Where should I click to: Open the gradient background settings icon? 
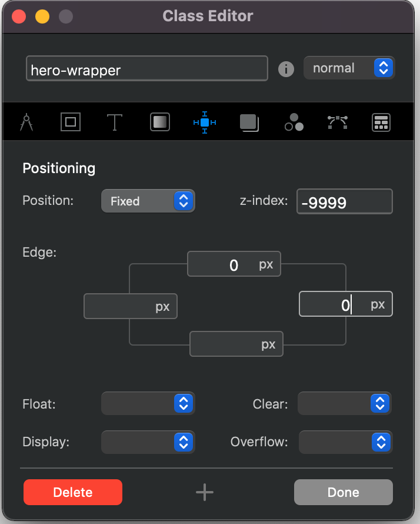(160, 122)
